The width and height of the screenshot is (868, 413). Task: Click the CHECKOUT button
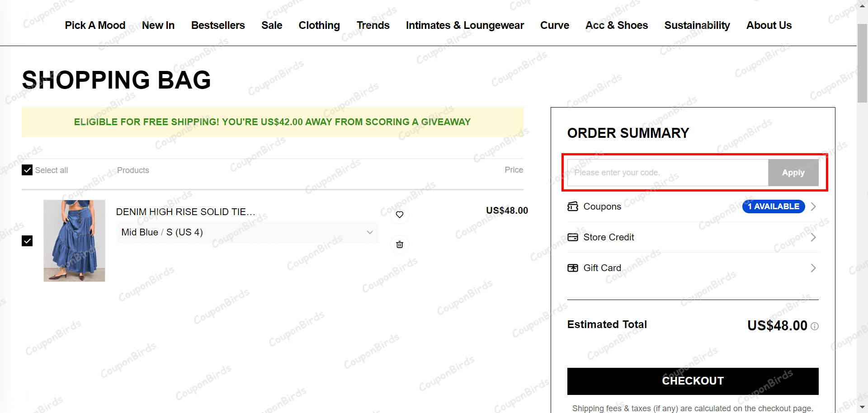[693, 381]
